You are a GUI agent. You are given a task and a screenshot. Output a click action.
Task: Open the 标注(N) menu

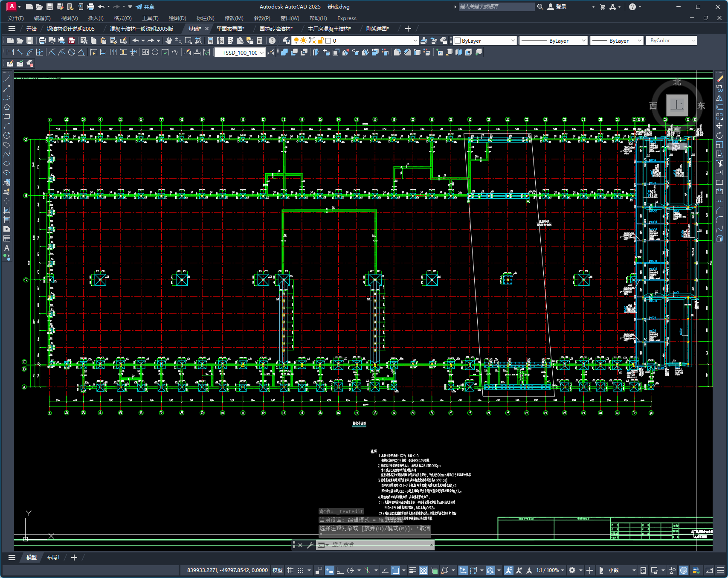click(x=205, y=18)
